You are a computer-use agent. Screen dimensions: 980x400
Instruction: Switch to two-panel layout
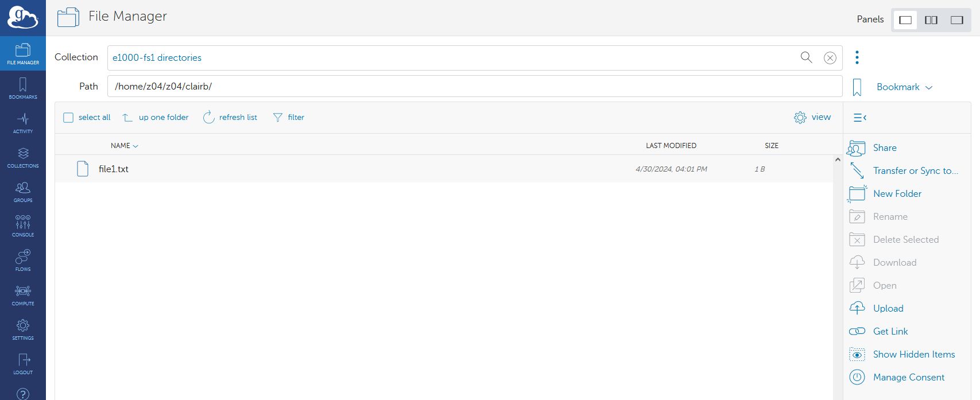(931, 20)
